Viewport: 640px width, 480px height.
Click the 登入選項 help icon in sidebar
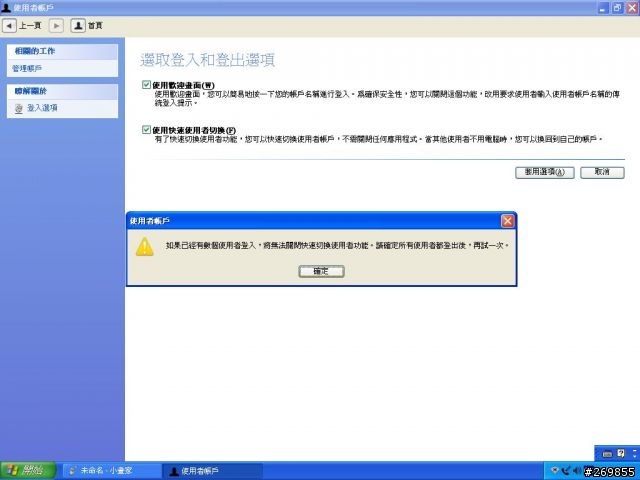click(18, 109)
